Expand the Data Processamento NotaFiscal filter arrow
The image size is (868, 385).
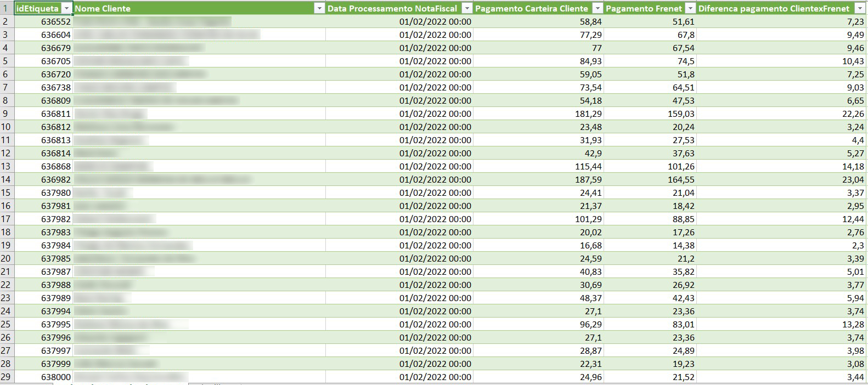pos(467,8)
